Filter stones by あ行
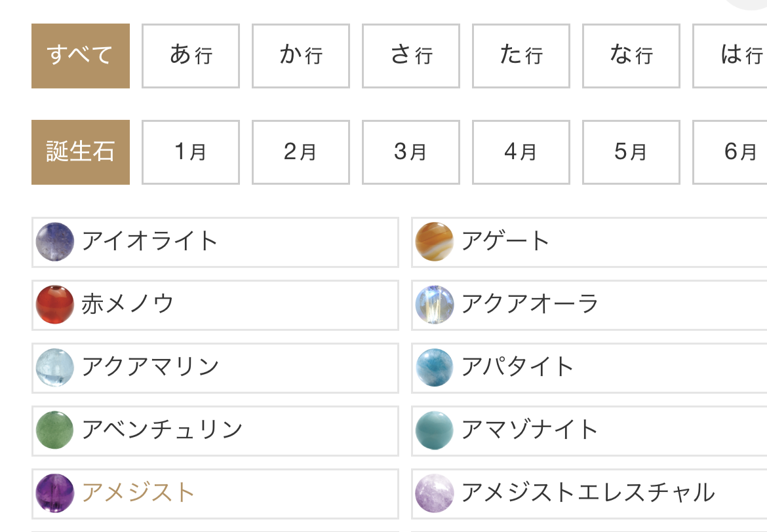 coord(191,56)
